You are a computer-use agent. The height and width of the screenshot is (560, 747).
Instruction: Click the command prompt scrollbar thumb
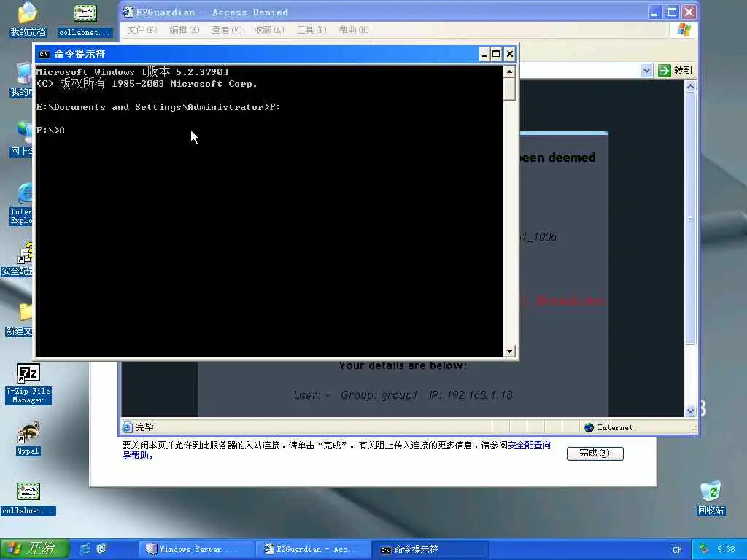pos(509,89)
